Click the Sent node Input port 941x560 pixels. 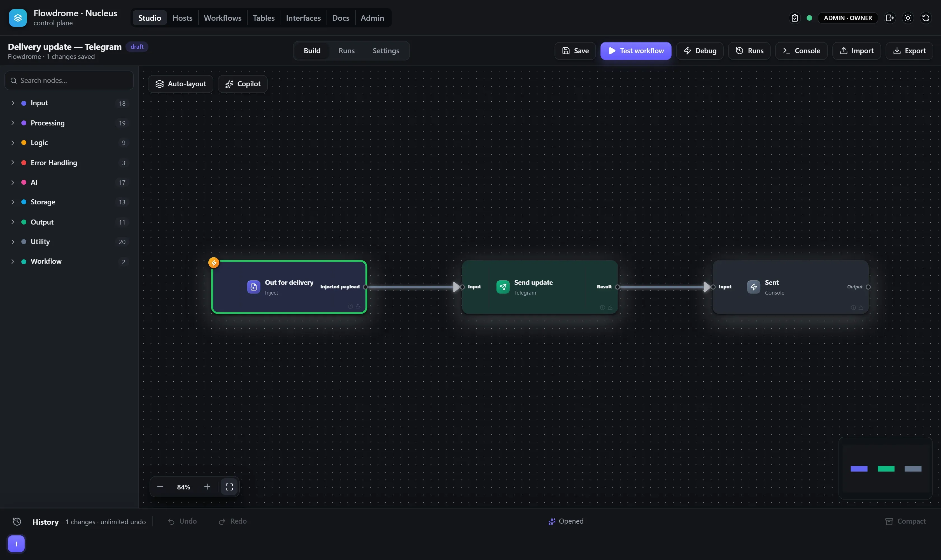(x=713, y=287)
